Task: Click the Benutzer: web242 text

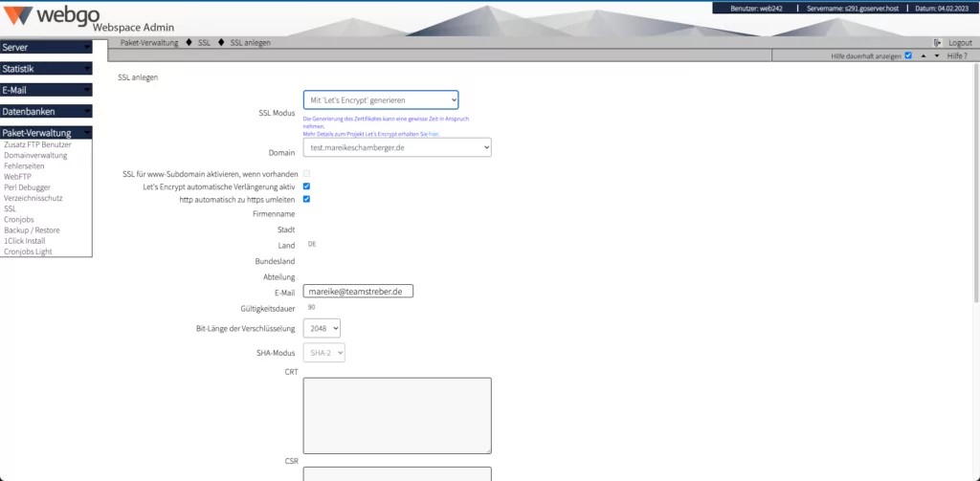Action: (756, 8)
